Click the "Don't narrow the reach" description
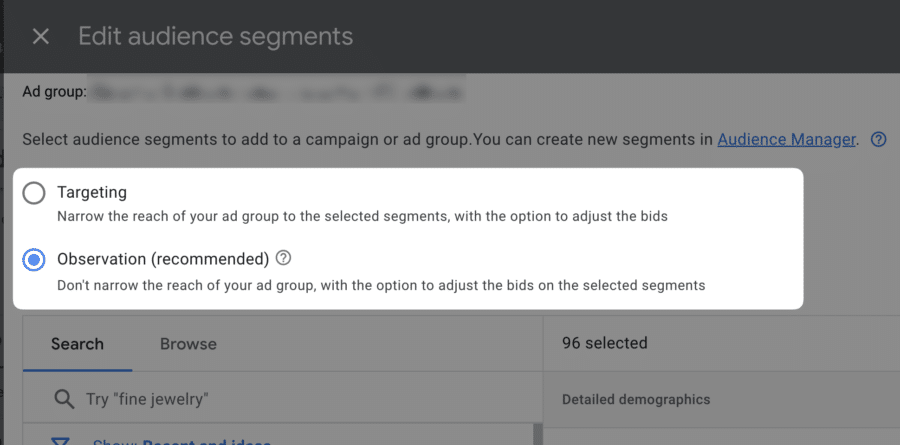 pos(381,285)
